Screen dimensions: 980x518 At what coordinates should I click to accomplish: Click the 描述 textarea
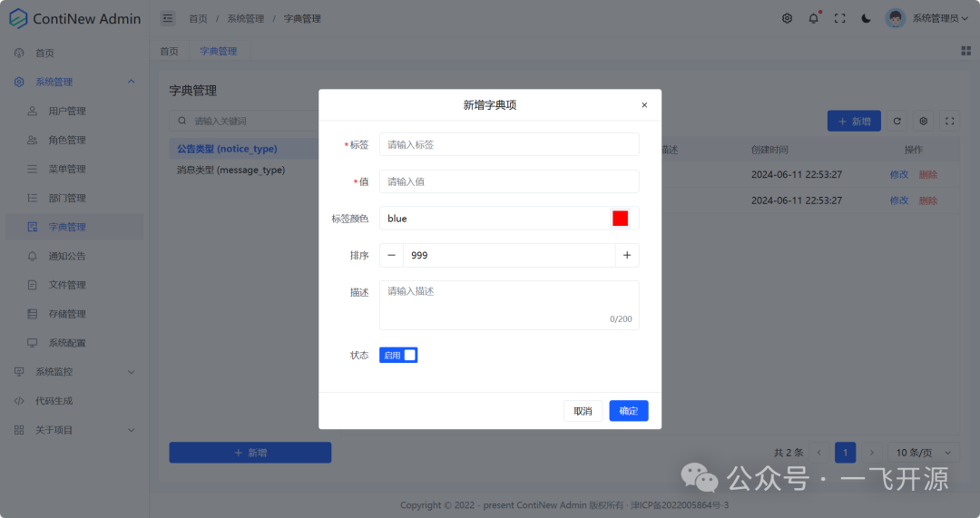click(x=509, y=305)
